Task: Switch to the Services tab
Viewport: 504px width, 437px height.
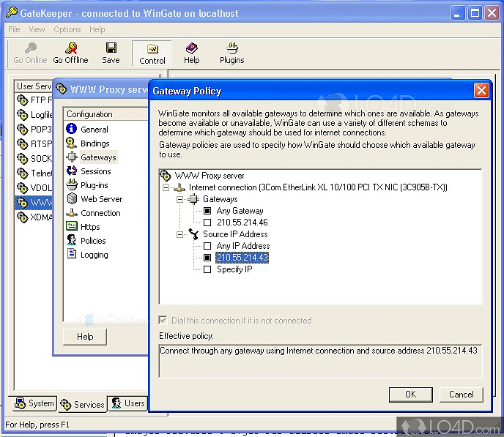Action: [83, 404]
